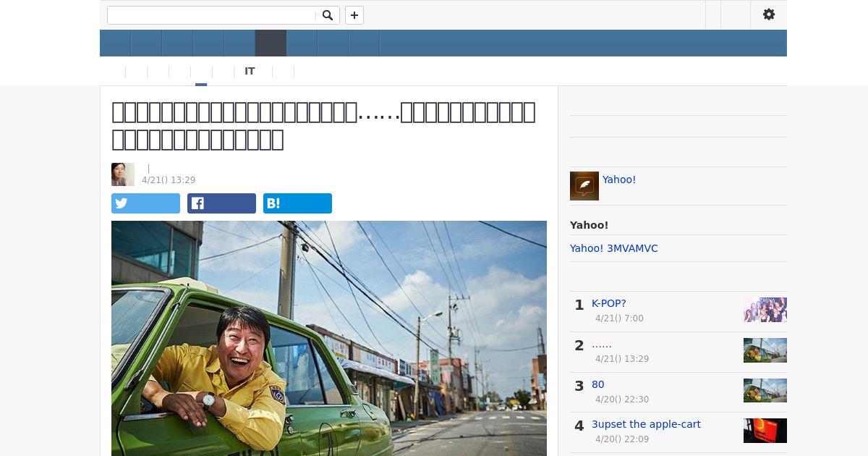Bookmark article with Hatena B! button

pyautogui.click(x=297, y=203)
